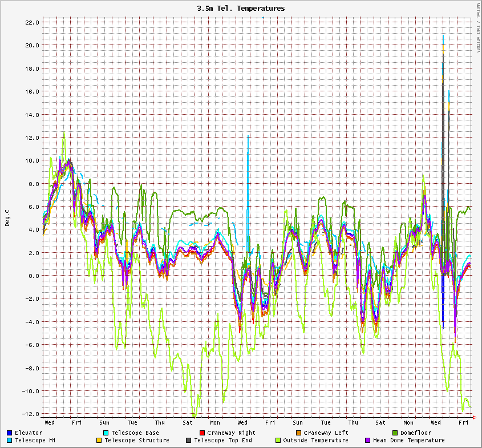Click the -12.0 y-axis tick label

click(x=31, y=414)
